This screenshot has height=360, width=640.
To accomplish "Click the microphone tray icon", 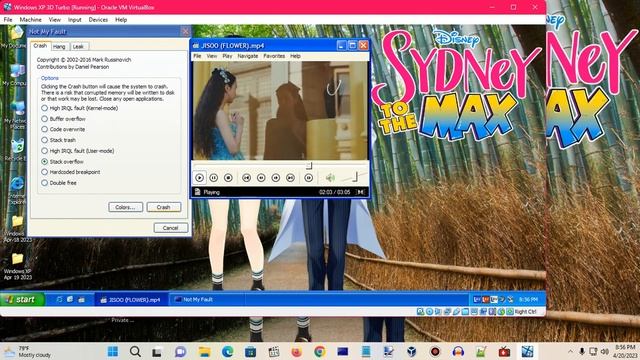I will tap(582, 351).
